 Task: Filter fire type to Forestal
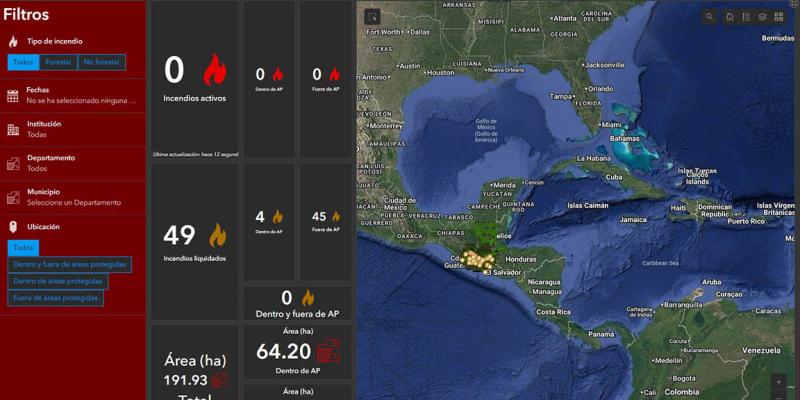[x=58, y=62]
